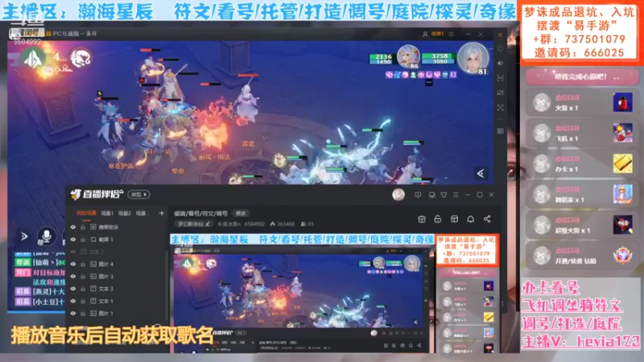This screenshot has height=362, width=644.
Task: Click the bottom emulator sidebar panel icon
Action: tap(500, 131)
